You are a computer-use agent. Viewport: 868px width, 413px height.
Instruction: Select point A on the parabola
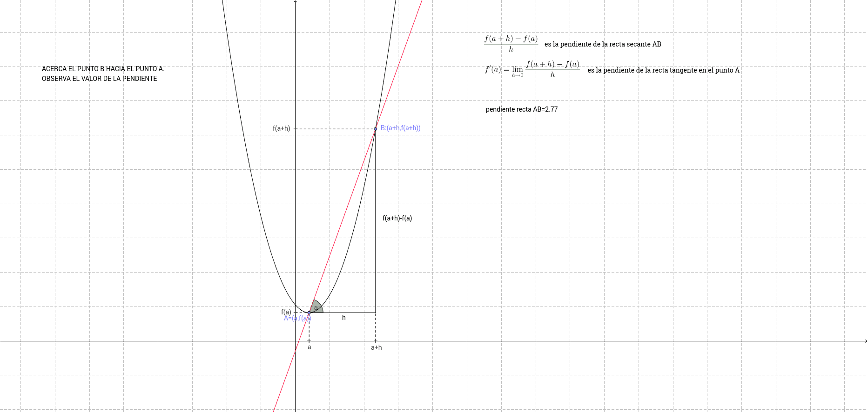point(309,313)
